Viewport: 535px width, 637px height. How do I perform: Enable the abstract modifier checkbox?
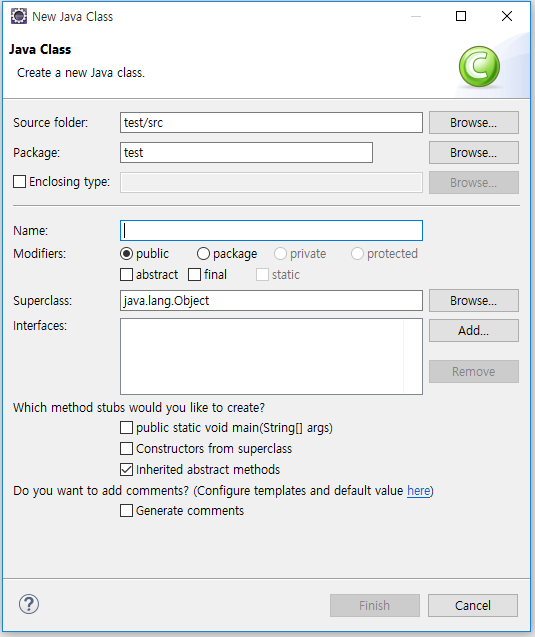tap(126, 275)
